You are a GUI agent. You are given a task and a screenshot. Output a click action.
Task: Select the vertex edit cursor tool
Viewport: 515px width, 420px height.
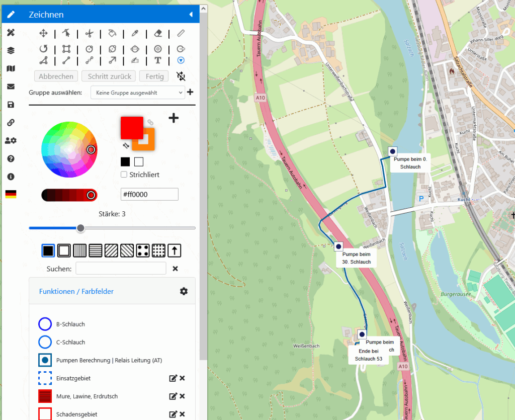66,33
